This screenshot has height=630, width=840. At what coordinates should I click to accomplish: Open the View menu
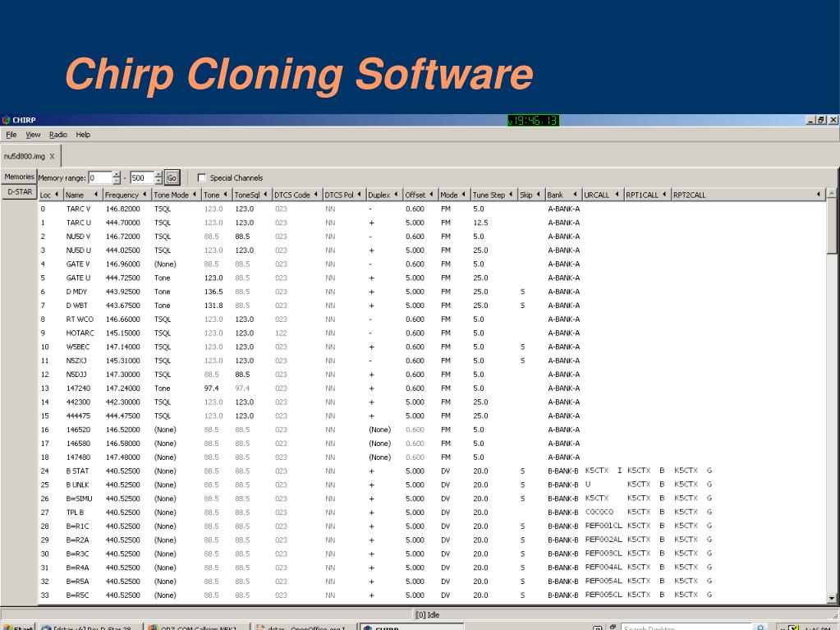(33, 135)
